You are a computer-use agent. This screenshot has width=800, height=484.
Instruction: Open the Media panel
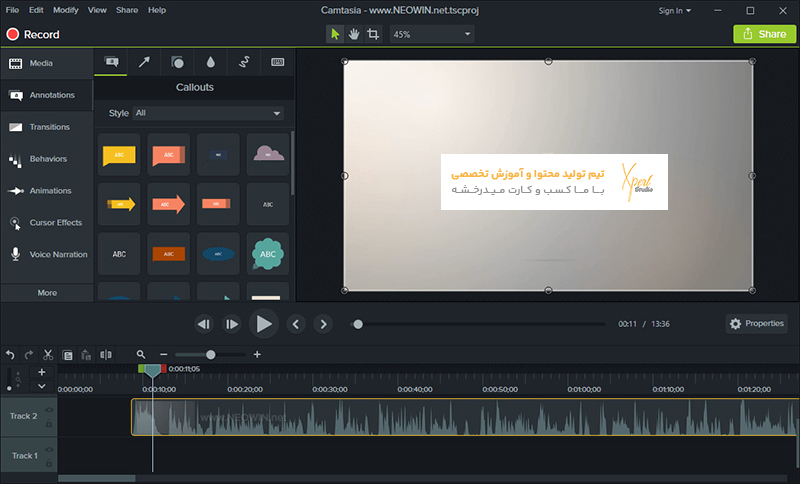point(46,63)
